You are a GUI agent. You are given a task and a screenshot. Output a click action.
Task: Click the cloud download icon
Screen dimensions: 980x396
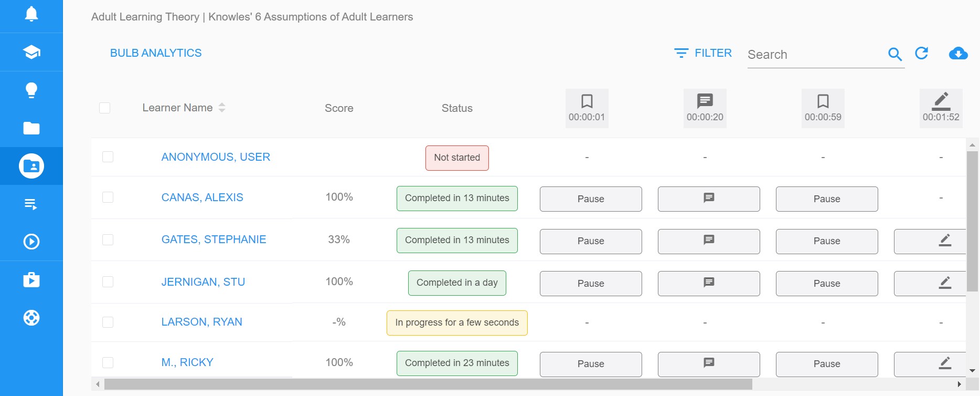[958, 53]
